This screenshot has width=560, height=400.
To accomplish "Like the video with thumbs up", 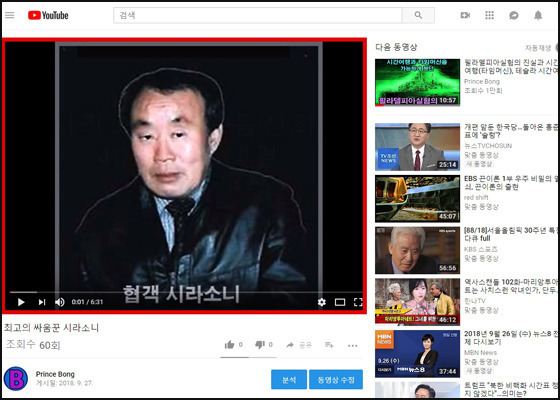I will [x=229, y=345].
